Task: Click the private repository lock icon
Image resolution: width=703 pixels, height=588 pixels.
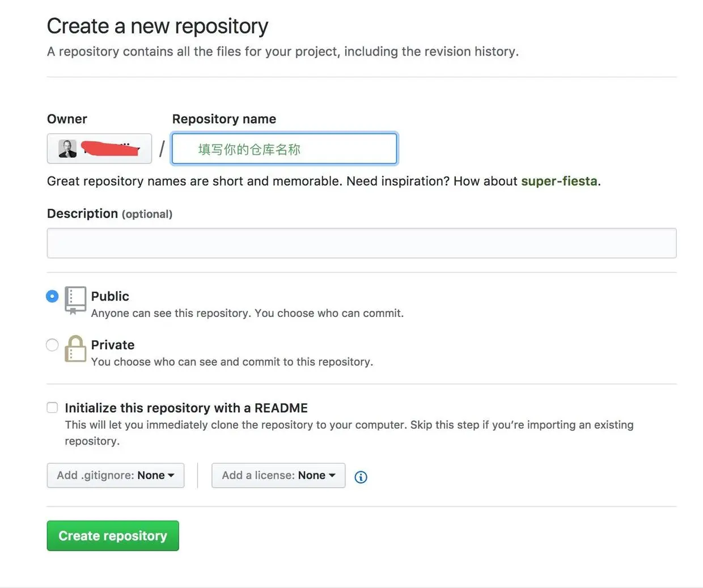Action: (x=75, y=348)
